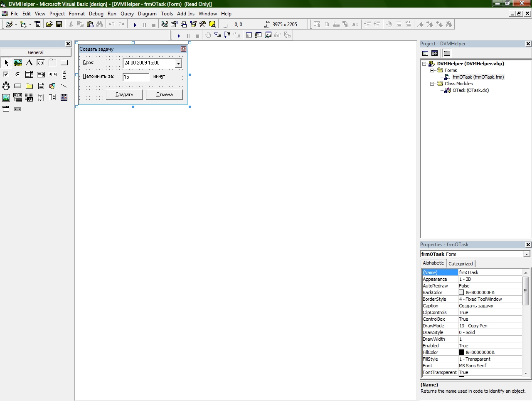This screenshot has height=401, width=532.
Task: Select the Frame control tool
Action: [52, 63]
